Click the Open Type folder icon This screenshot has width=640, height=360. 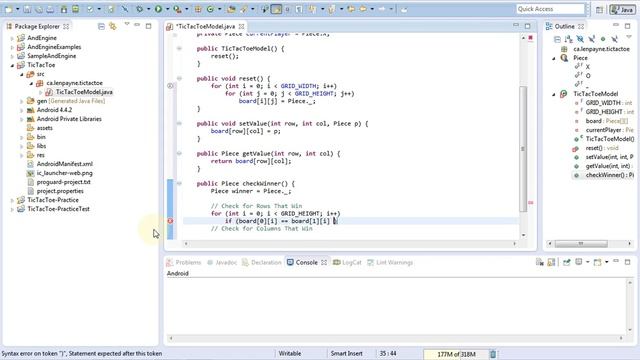pos(231,9)
